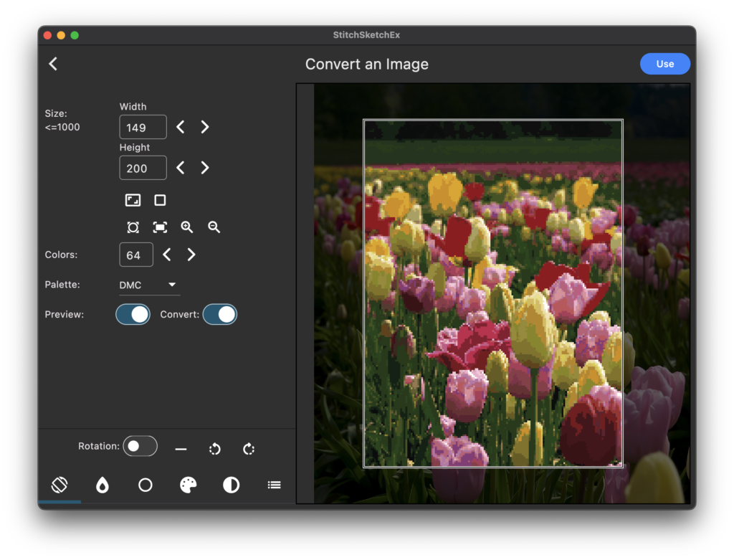The width and height of the screenshot is (734, 560).
Task: Increase Width with the right arrow
Action: pyautogui.click(x=205, y=127)
